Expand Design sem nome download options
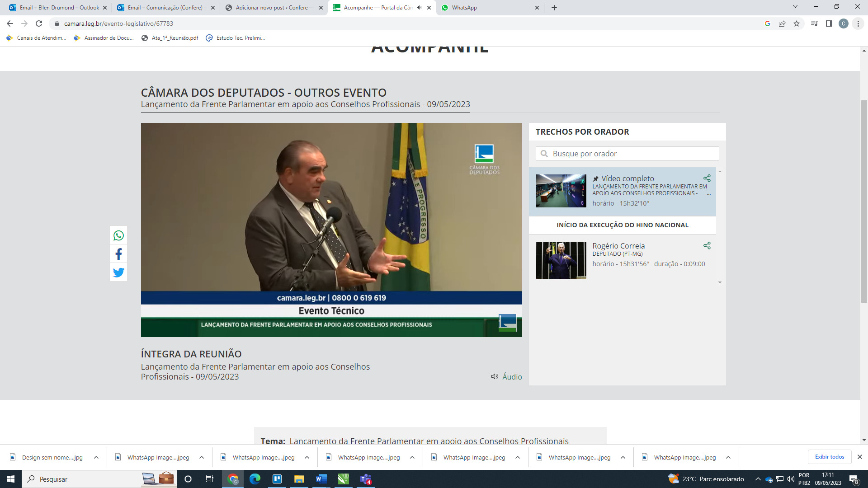The height and width of the screenshot is (488, 868). point(96,457)
